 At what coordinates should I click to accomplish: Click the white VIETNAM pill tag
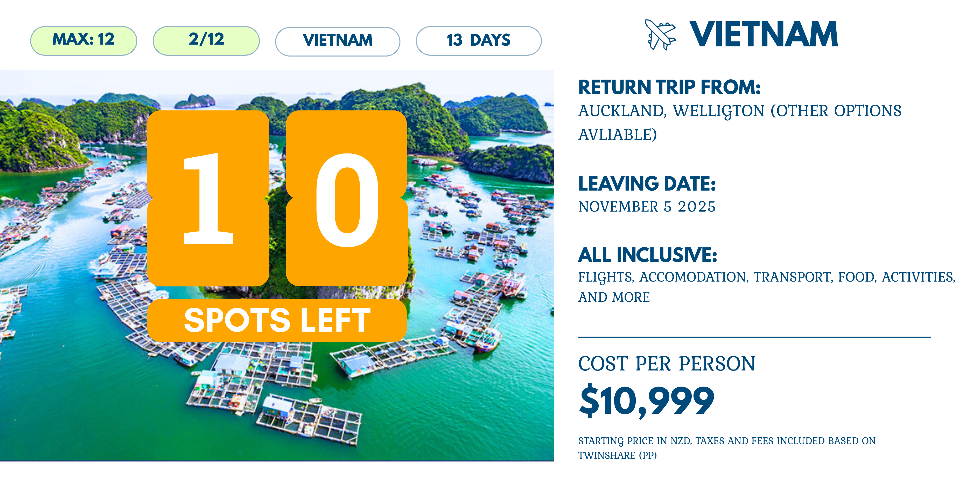tap(338, 41)
